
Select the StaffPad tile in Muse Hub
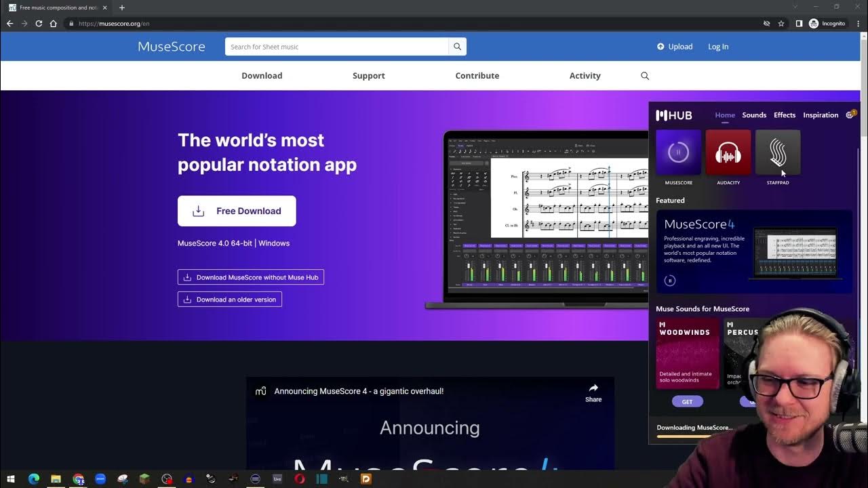click(778, 152)
